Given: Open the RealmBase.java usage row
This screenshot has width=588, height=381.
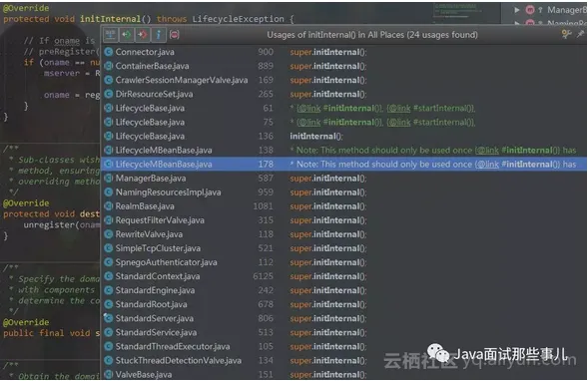Looking at the screenshot, I should tap(343, 206).
